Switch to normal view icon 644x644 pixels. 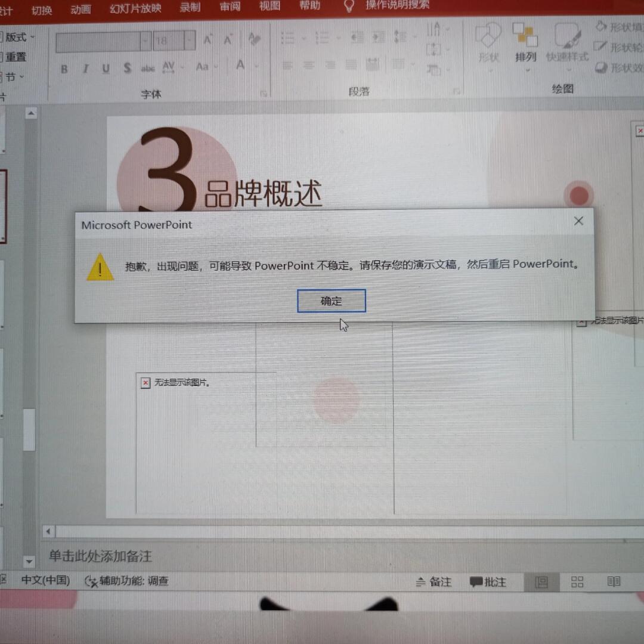(541, 582)
